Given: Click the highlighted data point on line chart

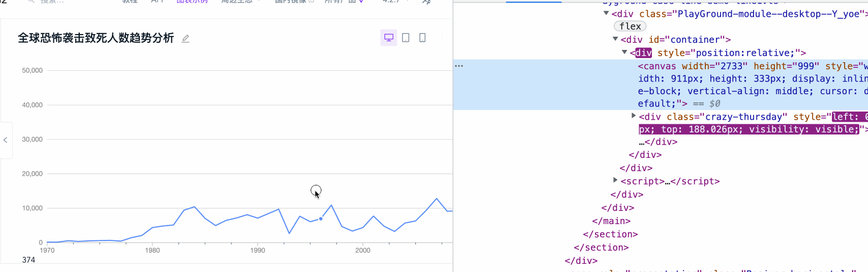Looking at the screenshot, I should click(321, 219).
